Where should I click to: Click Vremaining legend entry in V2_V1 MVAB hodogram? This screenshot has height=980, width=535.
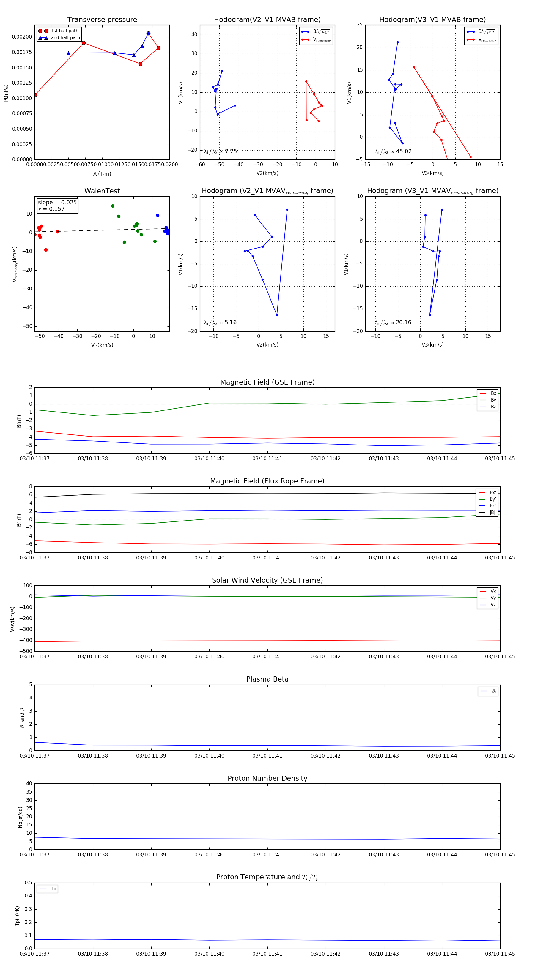point(316,39)
